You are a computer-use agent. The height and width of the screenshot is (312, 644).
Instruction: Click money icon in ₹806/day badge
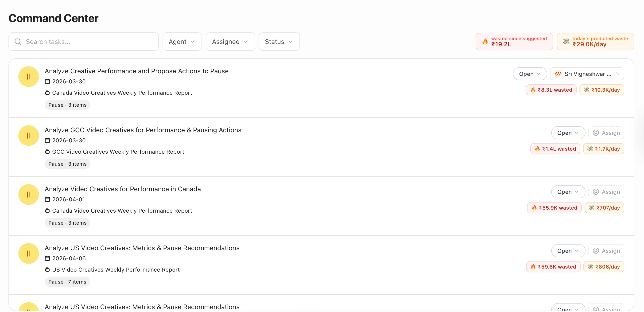click(x=590, y=267)
